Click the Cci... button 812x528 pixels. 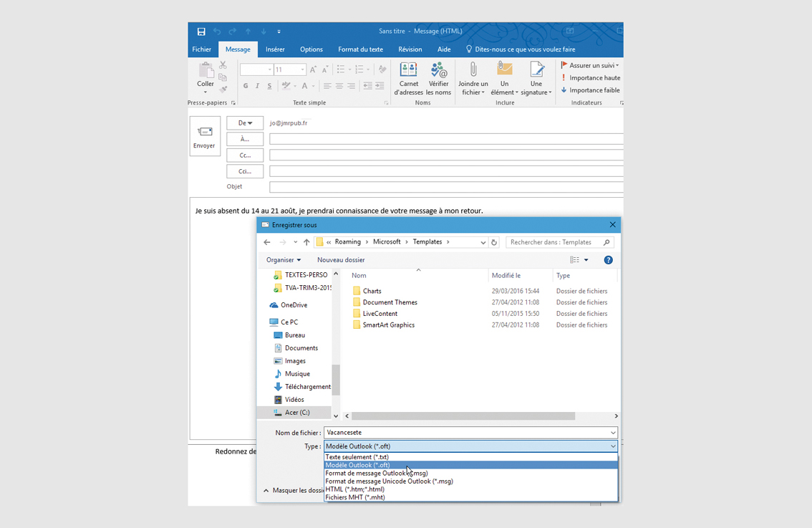click(x=245, y=171)
